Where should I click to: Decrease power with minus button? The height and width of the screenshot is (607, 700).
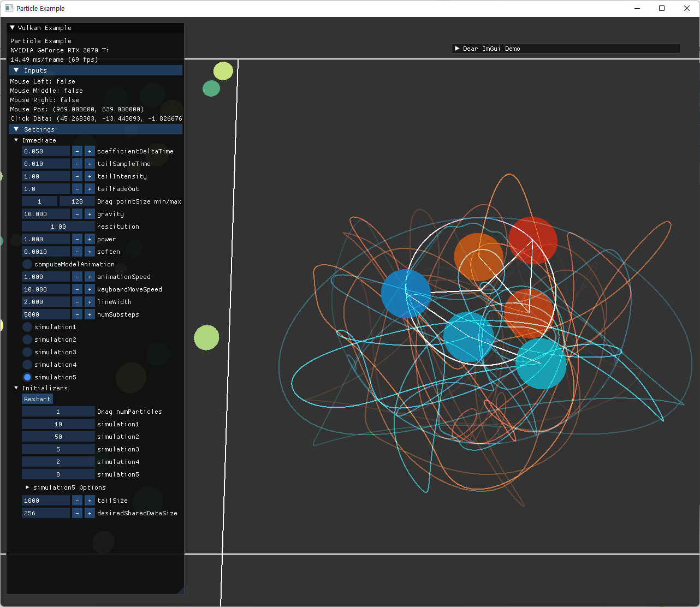[x=77, y=239]
